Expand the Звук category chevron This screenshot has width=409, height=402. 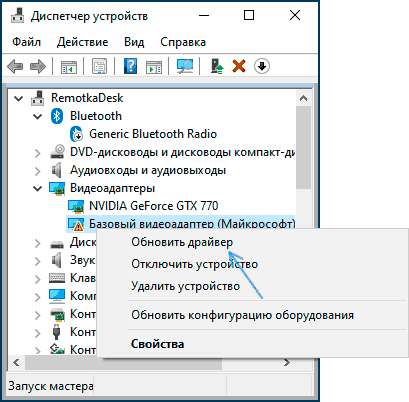38,261
